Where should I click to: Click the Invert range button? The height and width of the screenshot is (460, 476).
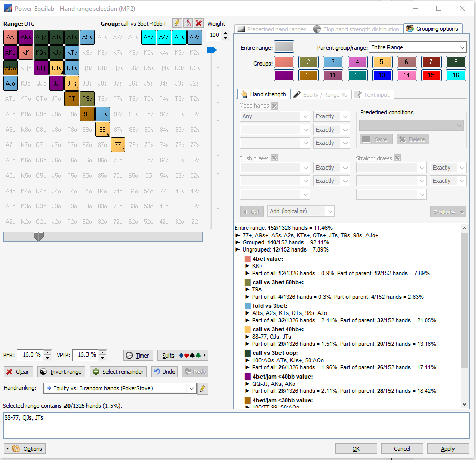(61, 372)
